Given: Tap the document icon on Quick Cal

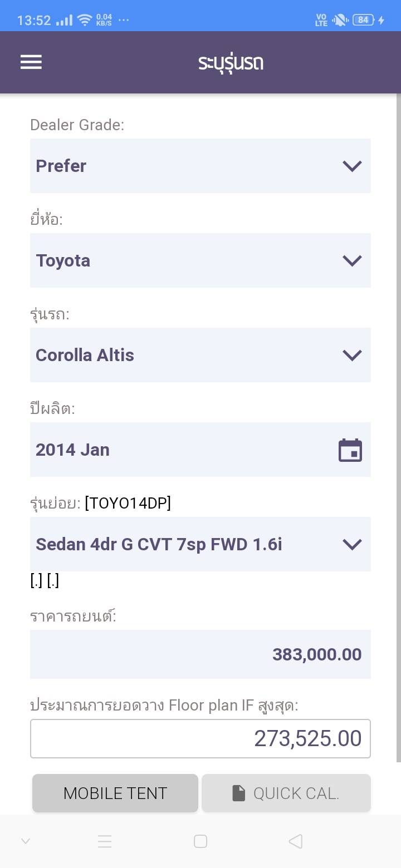Looking at the screenshot, I should click(238, 793).
